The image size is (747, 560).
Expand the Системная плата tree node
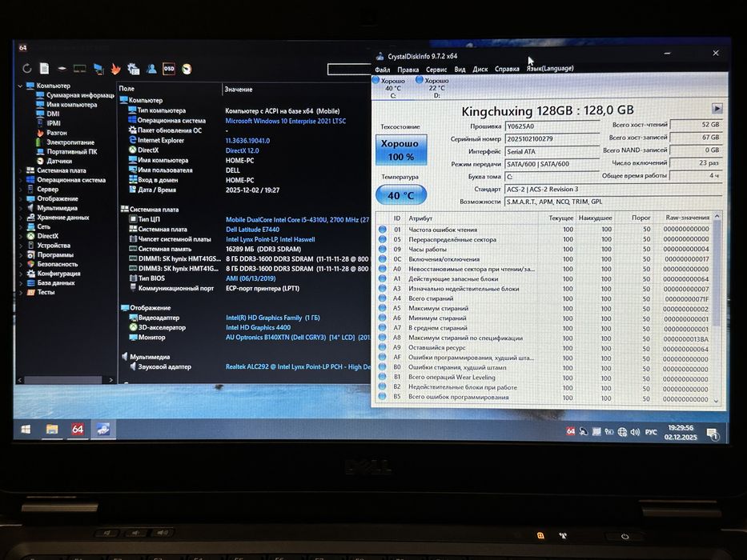[21, 170]
